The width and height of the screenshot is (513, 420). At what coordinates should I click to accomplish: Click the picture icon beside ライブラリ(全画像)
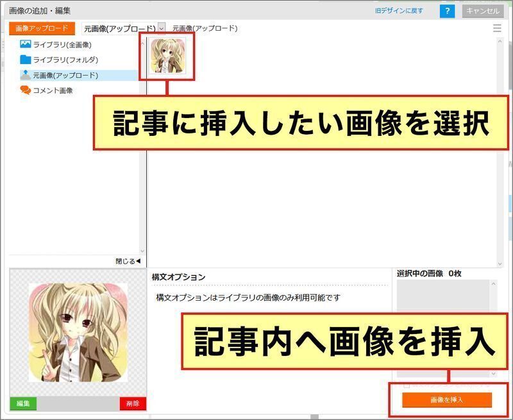tap(25, 44)
